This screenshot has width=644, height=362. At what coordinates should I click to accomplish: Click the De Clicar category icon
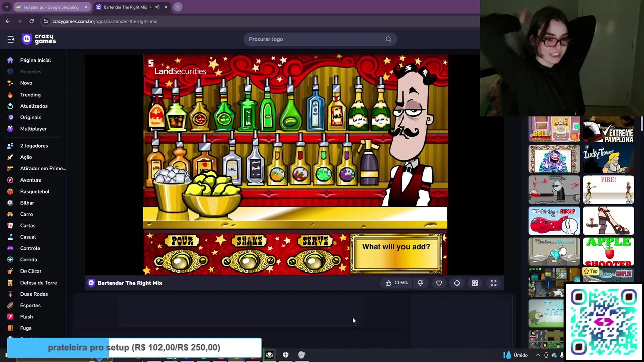coord(10,271)
